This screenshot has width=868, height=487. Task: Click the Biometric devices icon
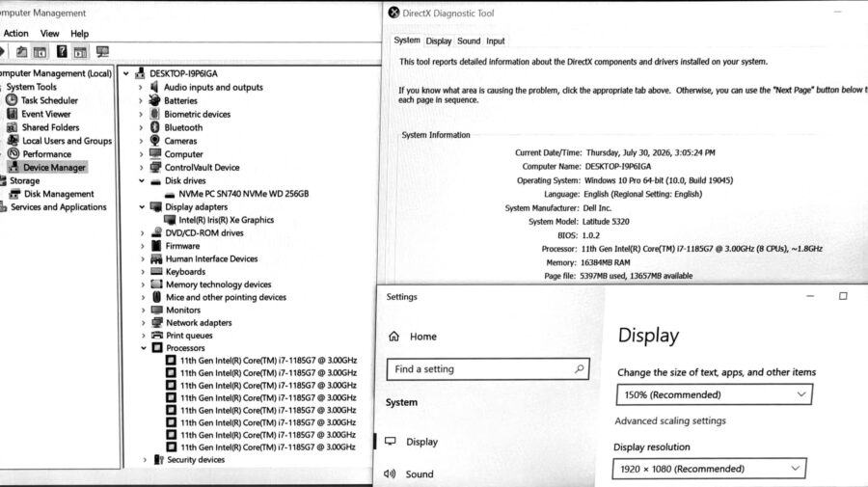tap(155, 114)
